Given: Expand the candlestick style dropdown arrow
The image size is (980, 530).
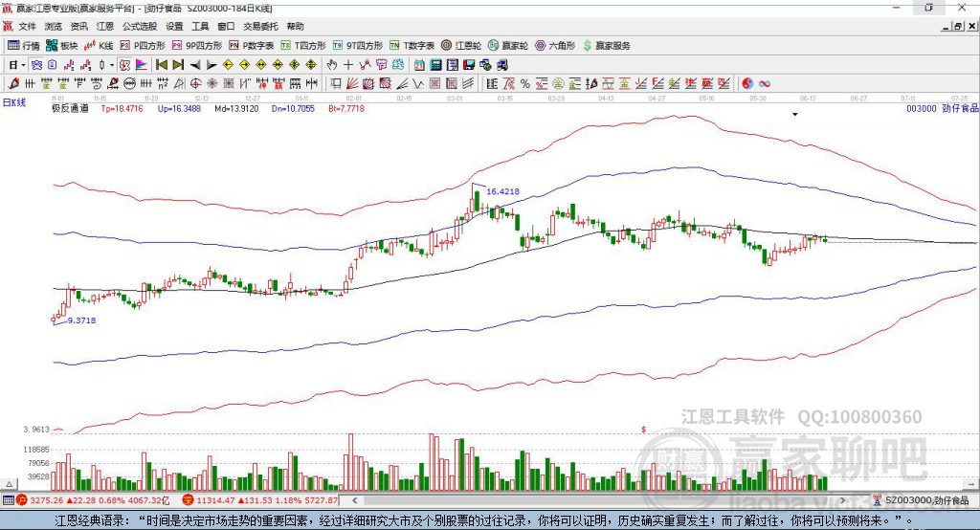Looking at the screenshot, I should click(112, 65).
